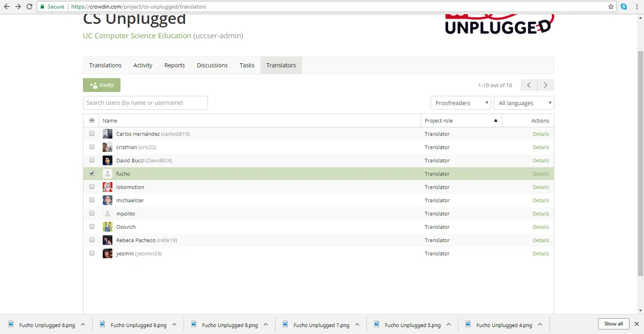Focus the Search users input field
644x334 pixels.
point(145,103)
